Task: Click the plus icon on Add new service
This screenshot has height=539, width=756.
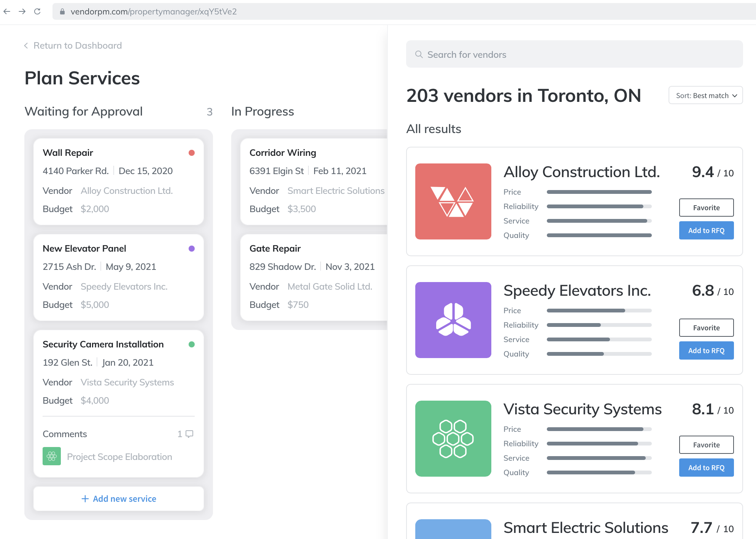Action: coord(85,499)
